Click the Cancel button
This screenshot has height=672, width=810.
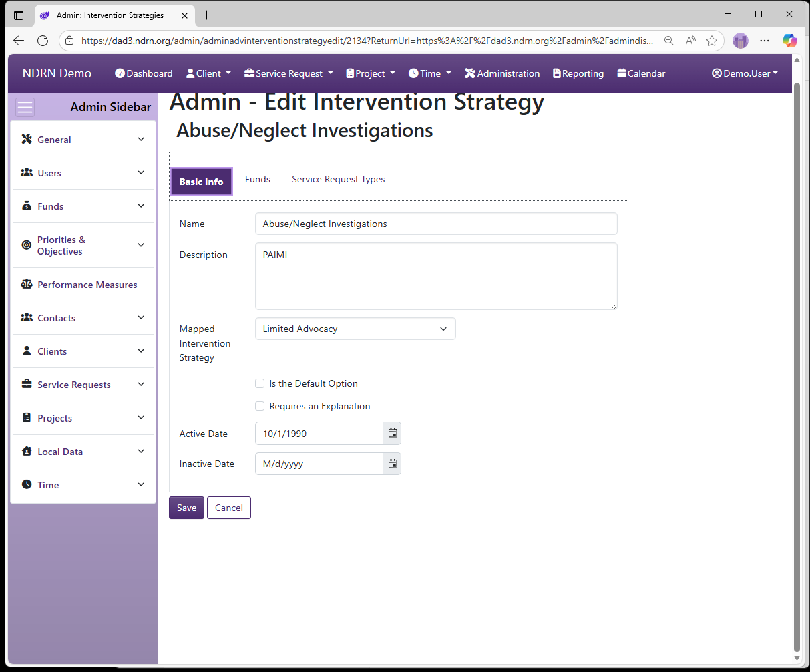pos(229,508)
